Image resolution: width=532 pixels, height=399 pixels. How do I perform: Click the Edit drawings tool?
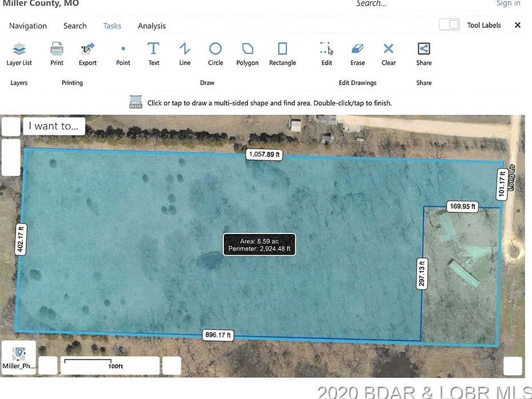(x=326, y=54)
